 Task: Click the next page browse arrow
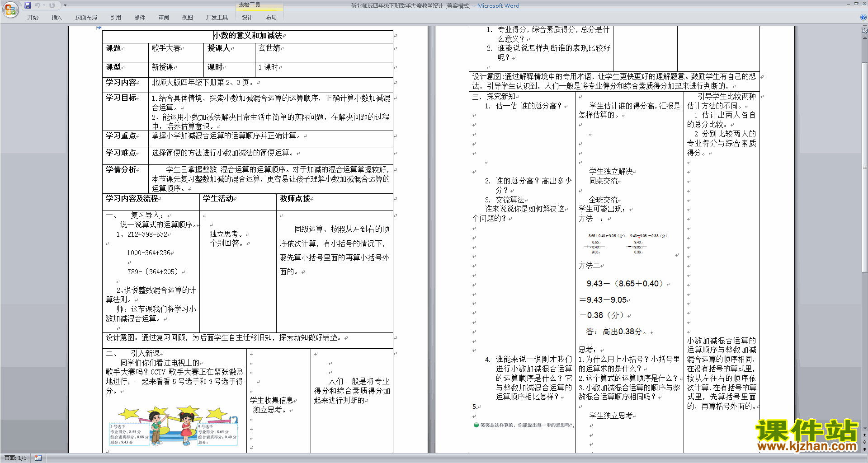click(865, 449)
